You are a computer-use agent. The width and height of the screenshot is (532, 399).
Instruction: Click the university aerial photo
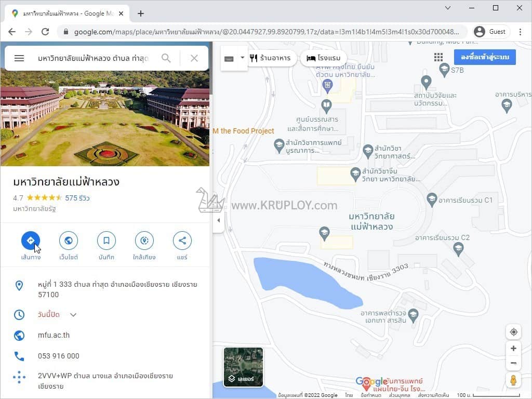(x=105, y=118)
